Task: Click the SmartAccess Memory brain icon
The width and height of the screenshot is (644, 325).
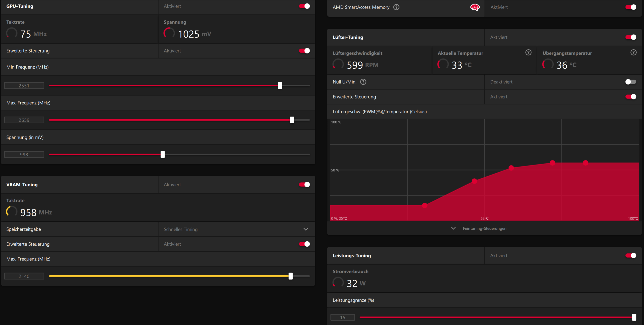Action: pos(475,7)
